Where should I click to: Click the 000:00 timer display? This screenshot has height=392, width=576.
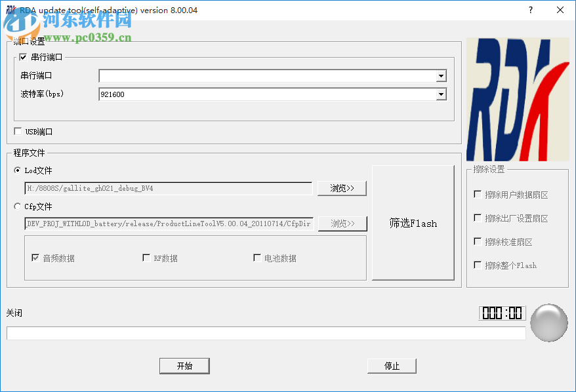(x=501, y=313)
